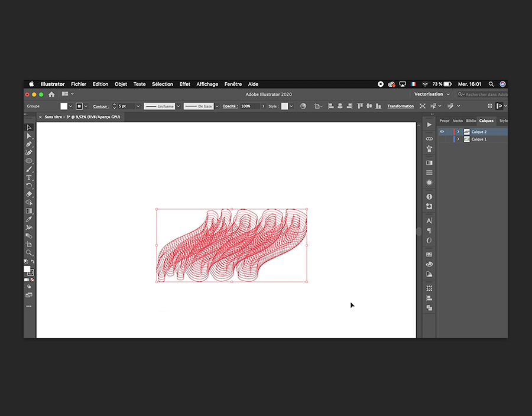Click Vertical Align Top icon
This screenshot has width=532, height=416.
tap(360, 106)
